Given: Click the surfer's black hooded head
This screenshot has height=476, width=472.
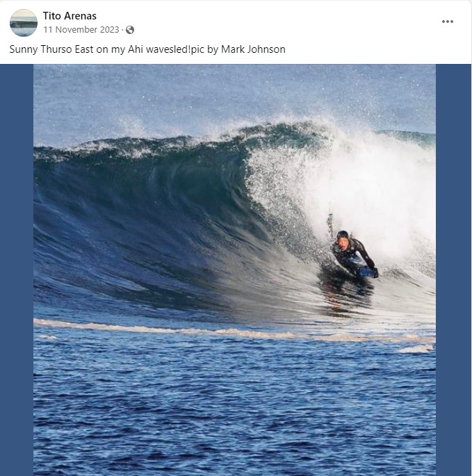Looking at the screenshot, I should click(343, 236).
